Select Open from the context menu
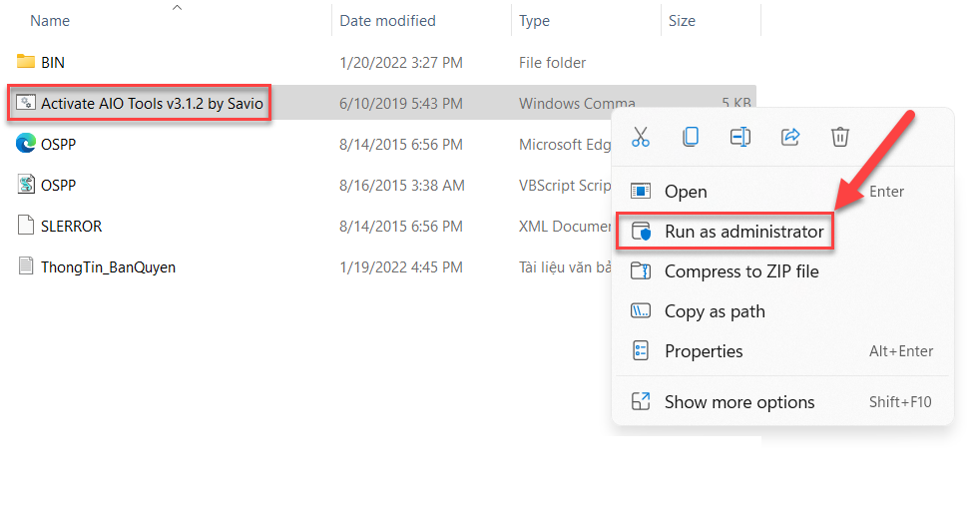Screen dimensions: 980x520 [686, 192]
